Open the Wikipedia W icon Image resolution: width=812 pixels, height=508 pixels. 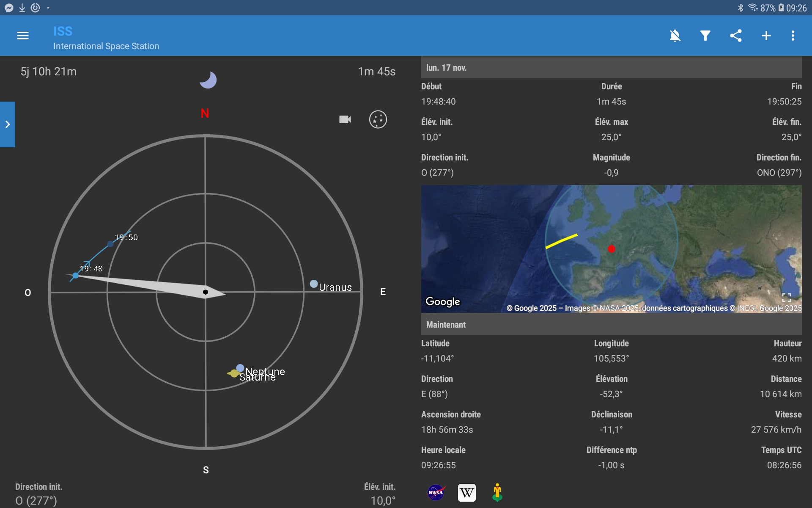[466, 492]
